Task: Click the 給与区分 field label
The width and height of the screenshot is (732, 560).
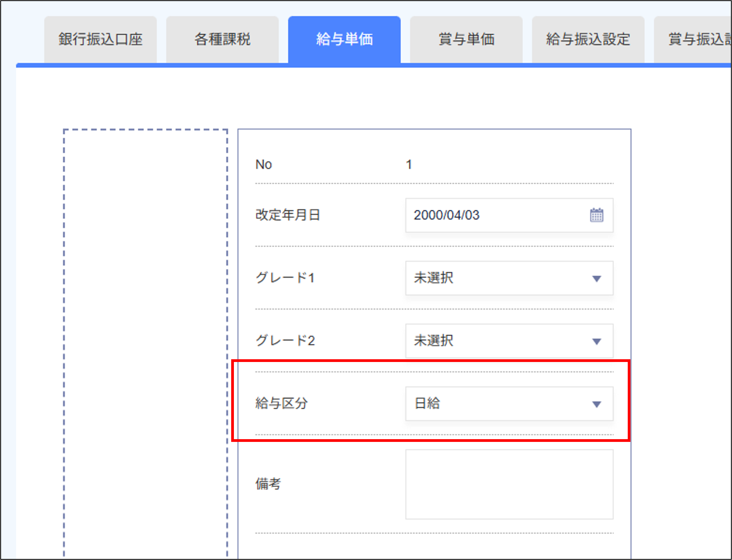Action: [x=282, y=404]
